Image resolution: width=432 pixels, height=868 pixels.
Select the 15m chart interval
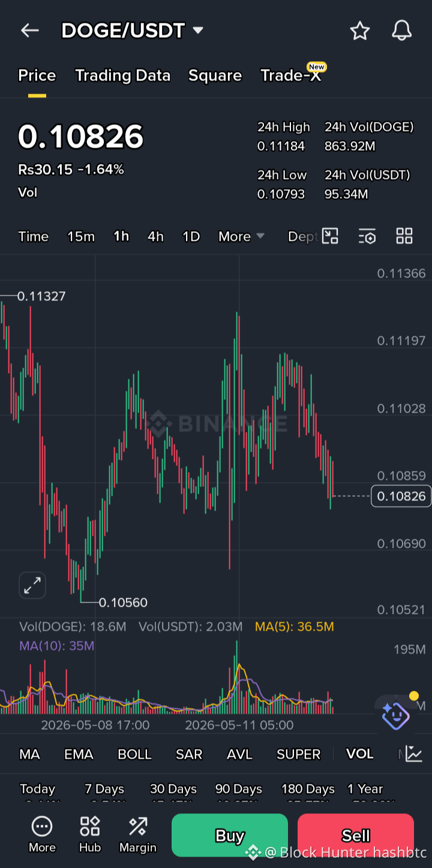point(81,237)
